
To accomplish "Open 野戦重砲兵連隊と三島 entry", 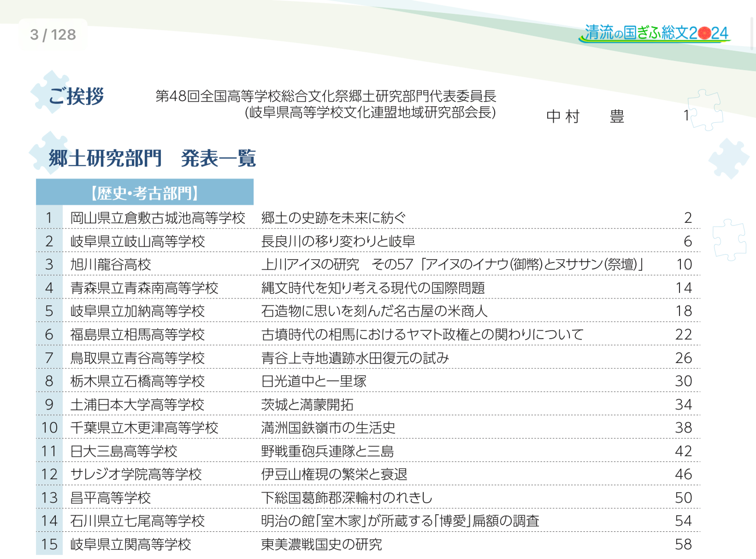I will pyautogui.click(x=327, y=451).
